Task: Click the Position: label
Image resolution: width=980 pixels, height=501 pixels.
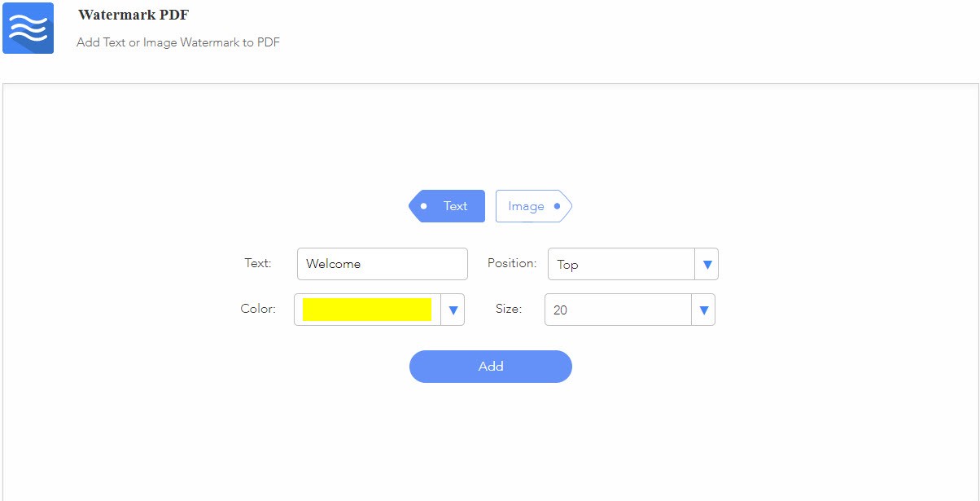Action: coord(512,263)
